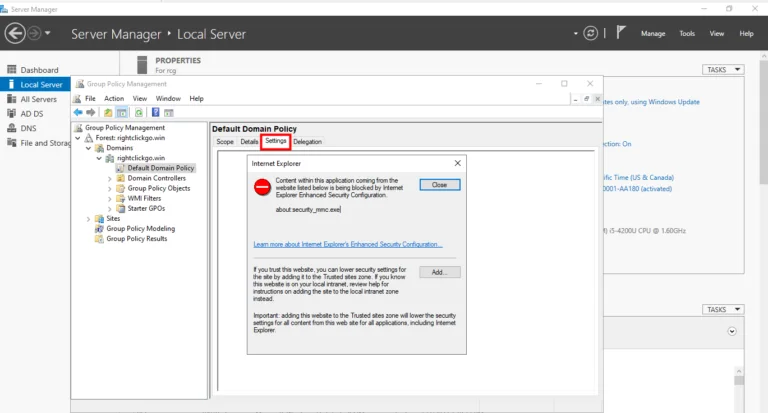Open the View menu in Server Manager

pos(717,34)
